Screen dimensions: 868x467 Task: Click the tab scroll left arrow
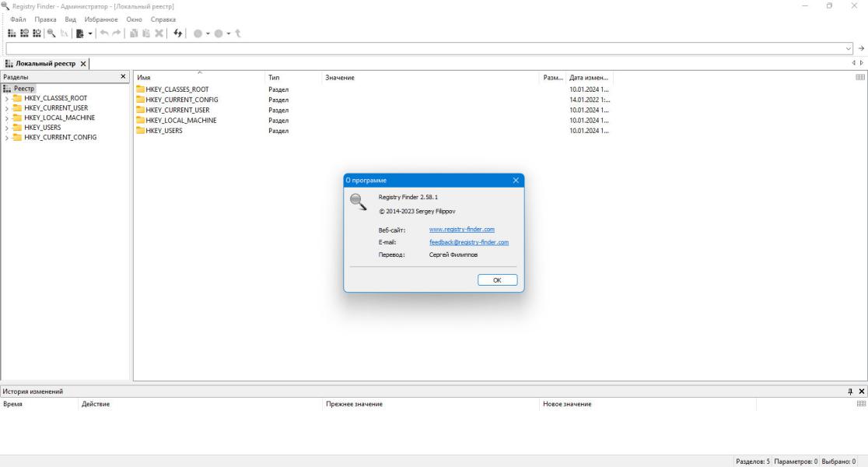coord(853,63)
